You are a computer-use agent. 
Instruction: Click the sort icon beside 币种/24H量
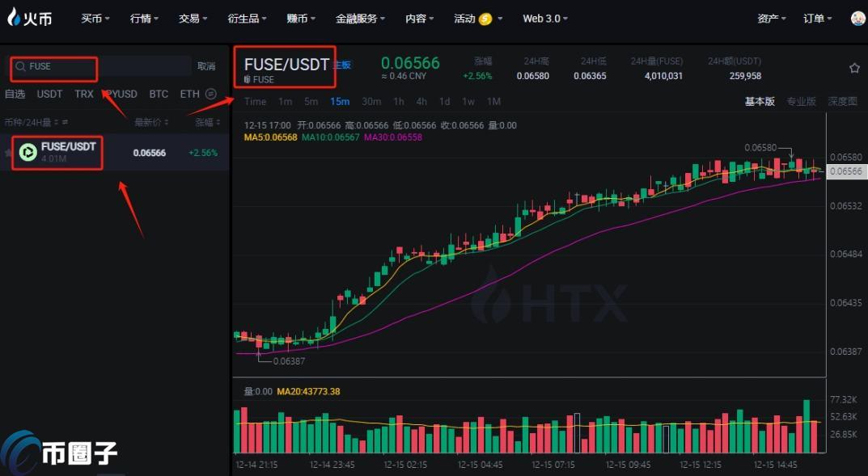[57, 122]
